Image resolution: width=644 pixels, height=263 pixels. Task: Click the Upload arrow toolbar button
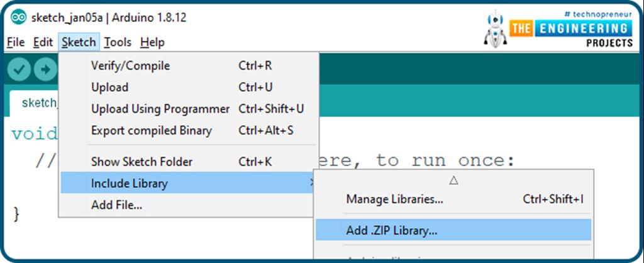45,69
